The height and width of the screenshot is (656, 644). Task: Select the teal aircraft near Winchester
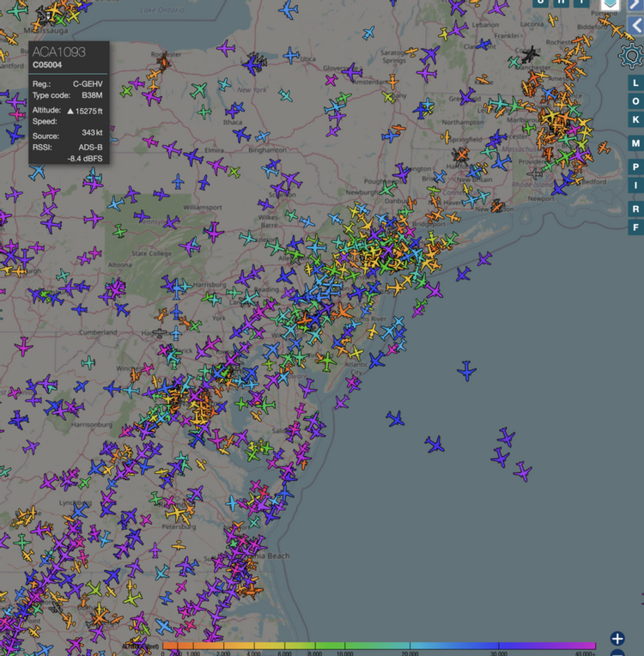[88, 362]
